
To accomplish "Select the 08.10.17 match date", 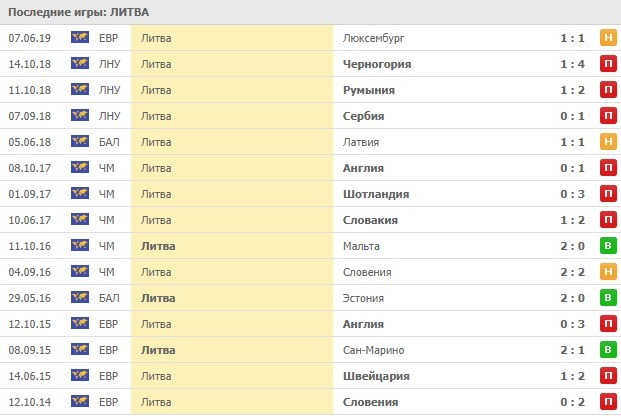I will [30, 168].
